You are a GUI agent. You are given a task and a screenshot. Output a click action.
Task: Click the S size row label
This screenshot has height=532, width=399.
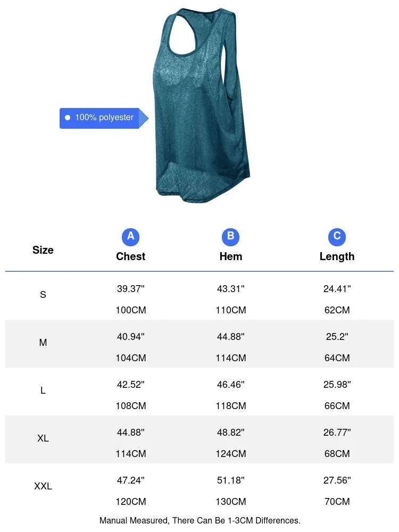coord(43,295)
